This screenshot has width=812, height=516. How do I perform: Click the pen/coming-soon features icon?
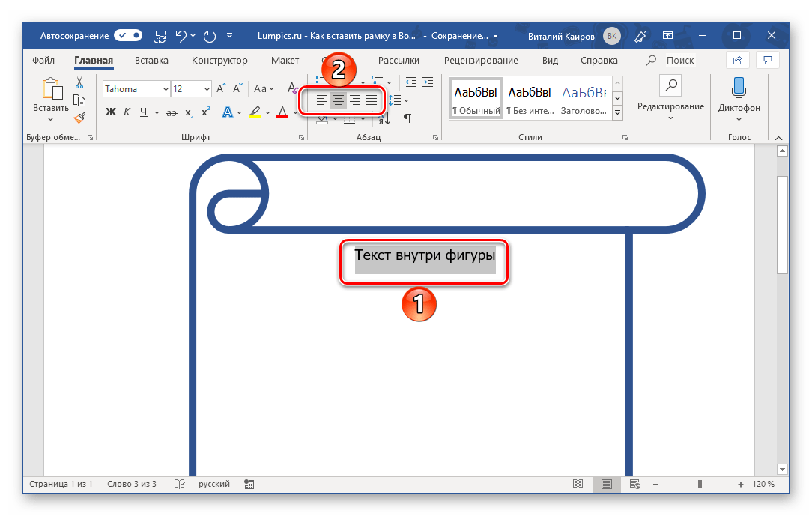click(640, 36)
